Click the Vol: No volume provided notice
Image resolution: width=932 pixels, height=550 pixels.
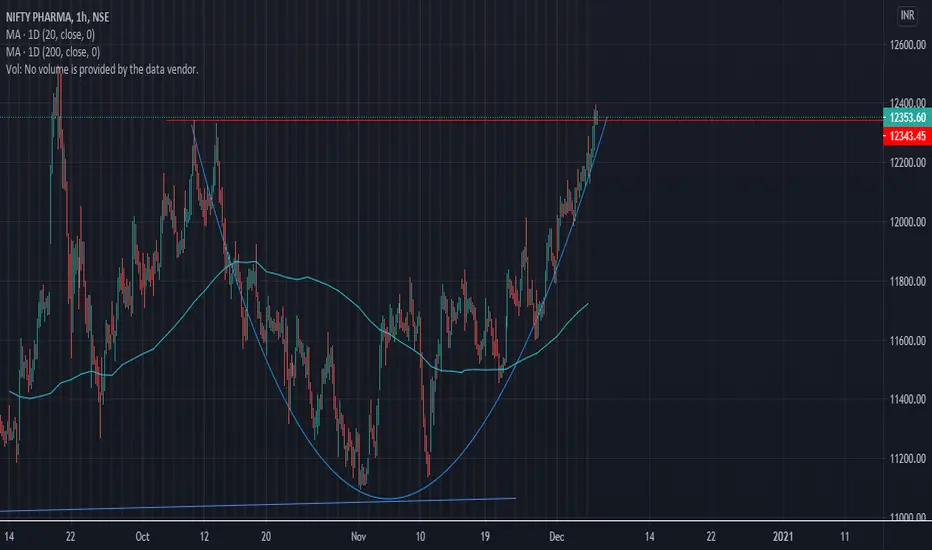(x=102, y=70)
